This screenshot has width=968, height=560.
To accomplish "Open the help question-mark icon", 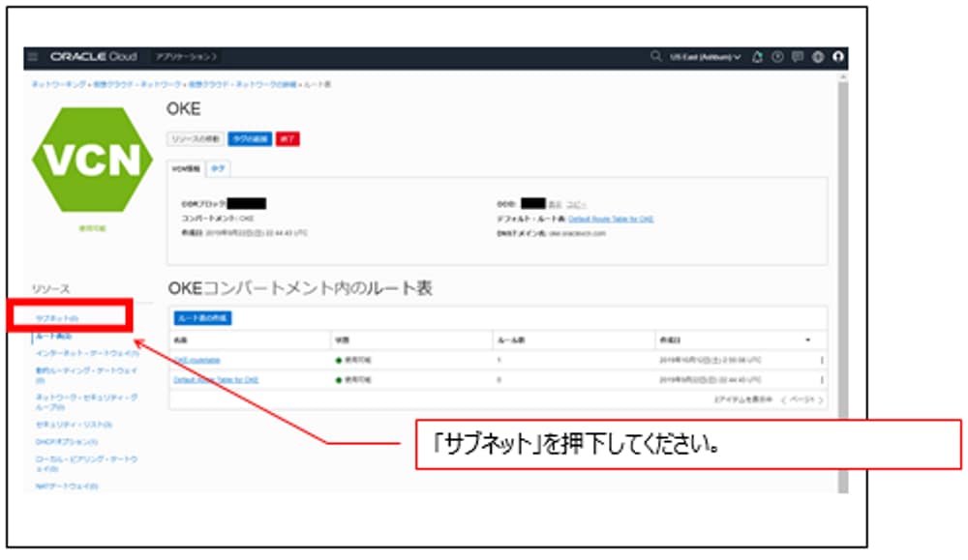I will 777,58.
